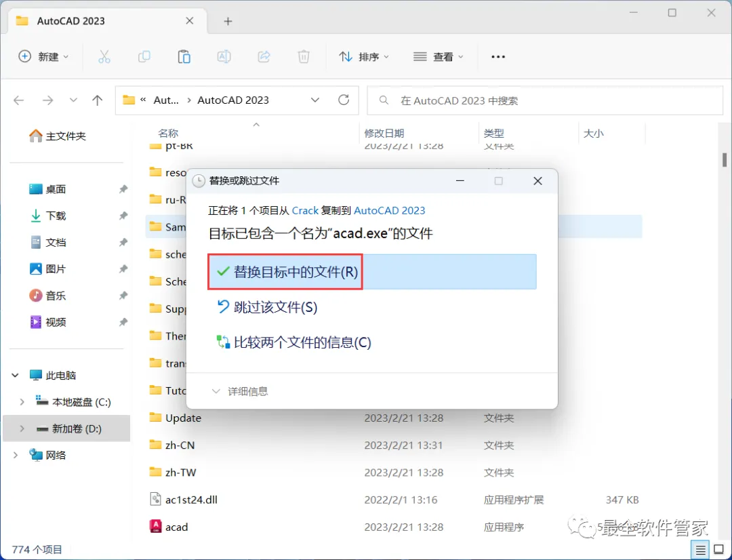Open 下载 in the sidebar
This screenshot has width=732, height=560.
(x=55, y=216)
